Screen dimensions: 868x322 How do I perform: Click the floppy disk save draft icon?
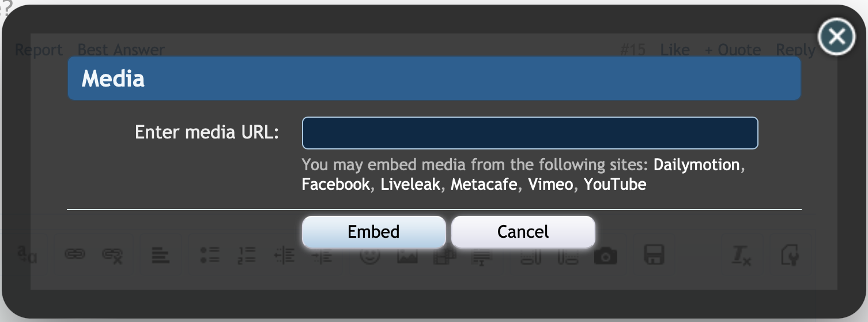coord(654,254)
